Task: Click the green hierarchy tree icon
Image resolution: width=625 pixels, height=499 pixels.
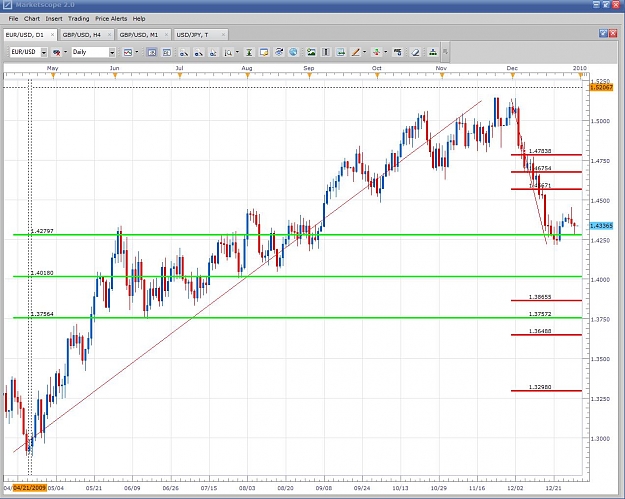Action: click(433, 52)
